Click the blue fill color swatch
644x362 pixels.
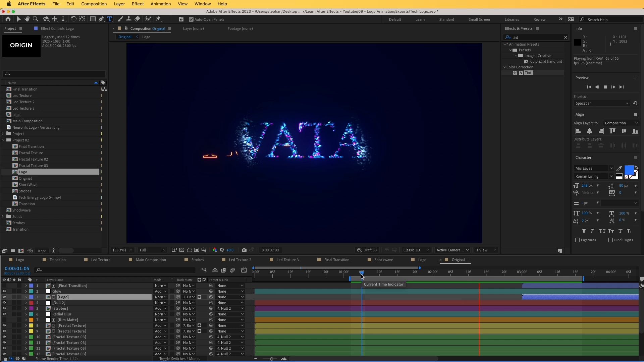[x=629, y=170]
